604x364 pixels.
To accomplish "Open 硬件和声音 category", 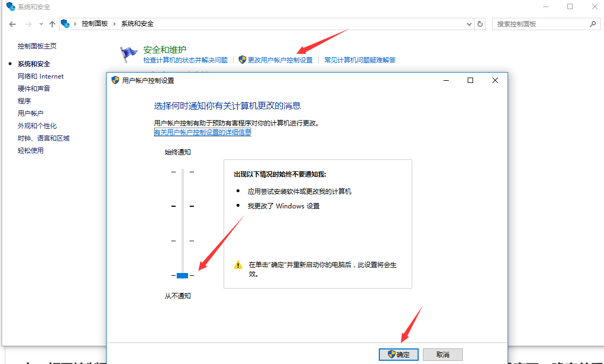I will [x=34, y=88].
